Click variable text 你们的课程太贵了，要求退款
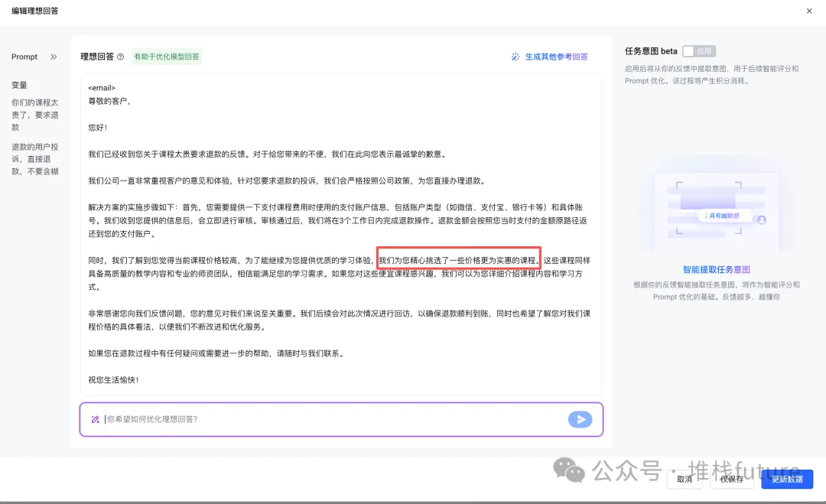This screenshot has width=826, height=504. pos(34,115)
